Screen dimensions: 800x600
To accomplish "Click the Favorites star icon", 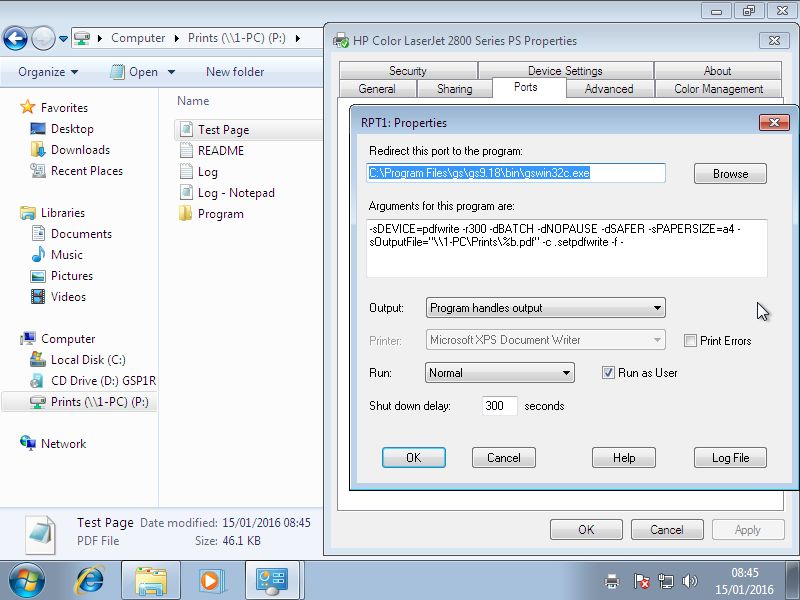I will pyautogui.click(x=28, y=107).
